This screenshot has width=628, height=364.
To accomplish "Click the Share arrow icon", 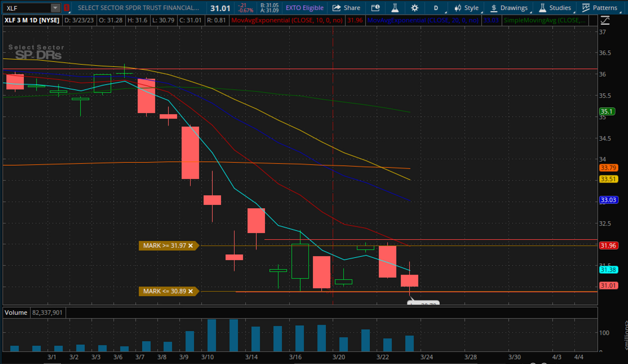I will [336, 8].
